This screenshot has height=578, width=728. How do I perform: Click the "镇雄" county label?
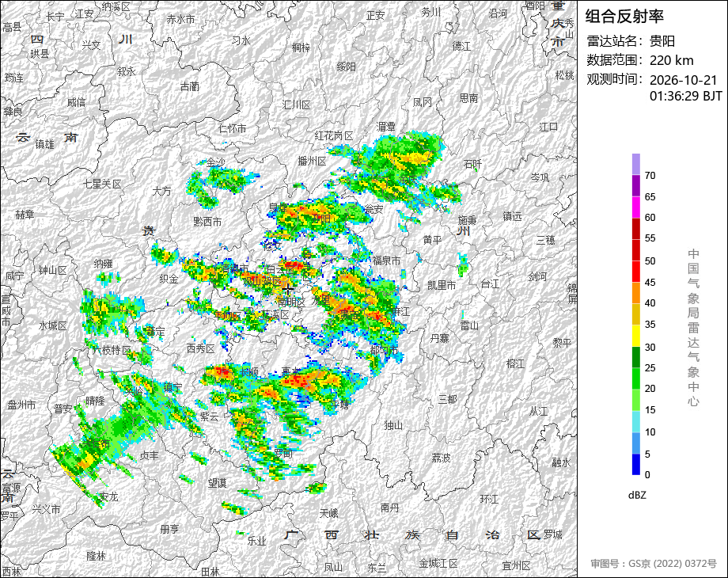[x=44, y=144]
